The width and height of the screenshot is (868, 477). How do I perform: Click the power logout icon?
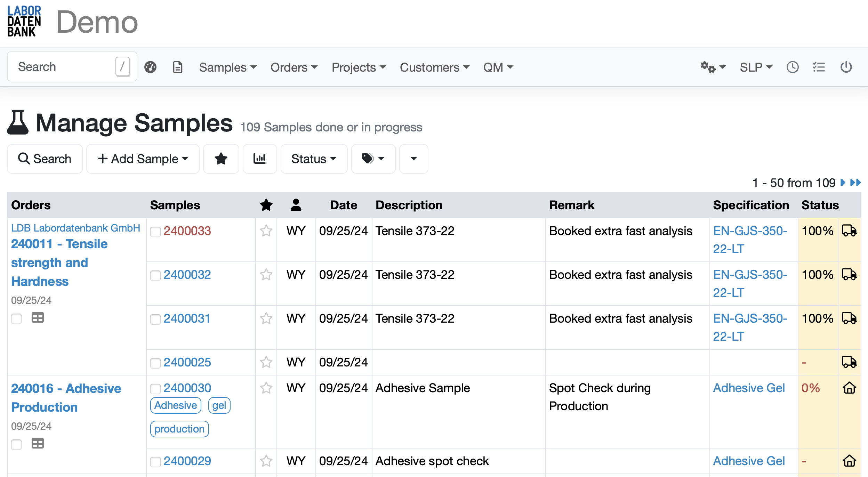coord(846,67)
